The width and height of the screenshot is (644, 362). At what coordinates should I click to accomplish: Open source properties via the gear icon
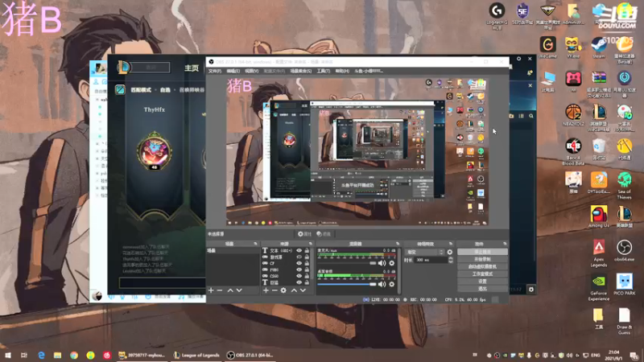click(x=283, y=290)
